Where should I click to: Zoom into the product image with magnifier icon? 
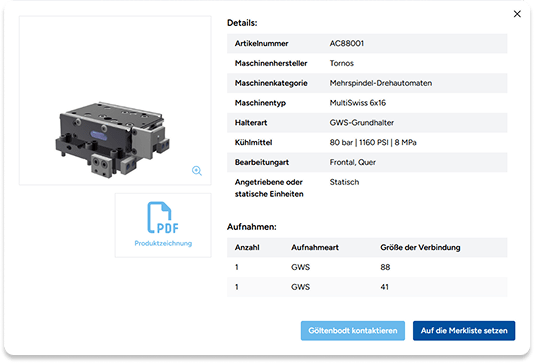coord(197,171)
